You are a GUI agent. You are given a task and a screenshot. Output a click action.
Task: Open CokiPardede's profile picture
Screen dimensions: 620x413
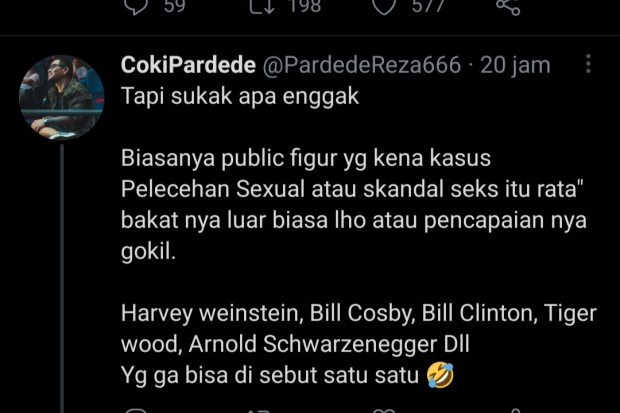point(62,97)
